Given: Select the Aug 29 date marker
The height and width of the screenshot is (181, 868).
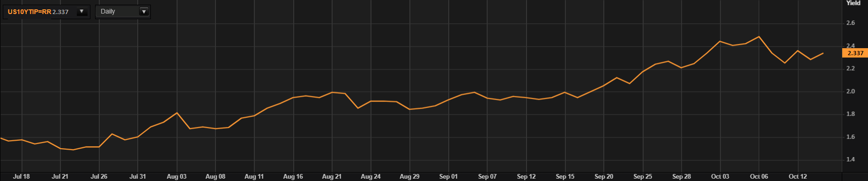Looking at the screenshot, I should pos(409,176).
